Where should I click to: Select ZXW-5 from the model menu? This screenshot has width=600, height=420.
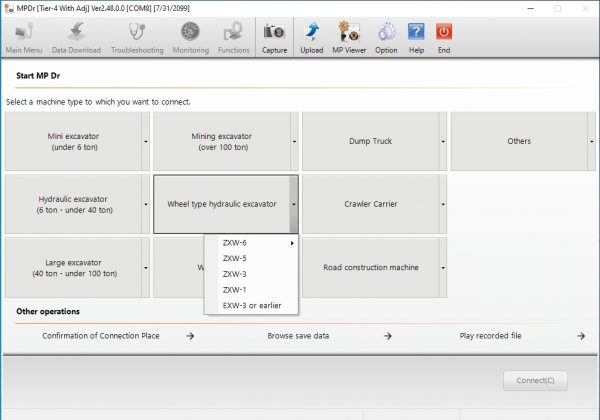[x=251, y=259]
